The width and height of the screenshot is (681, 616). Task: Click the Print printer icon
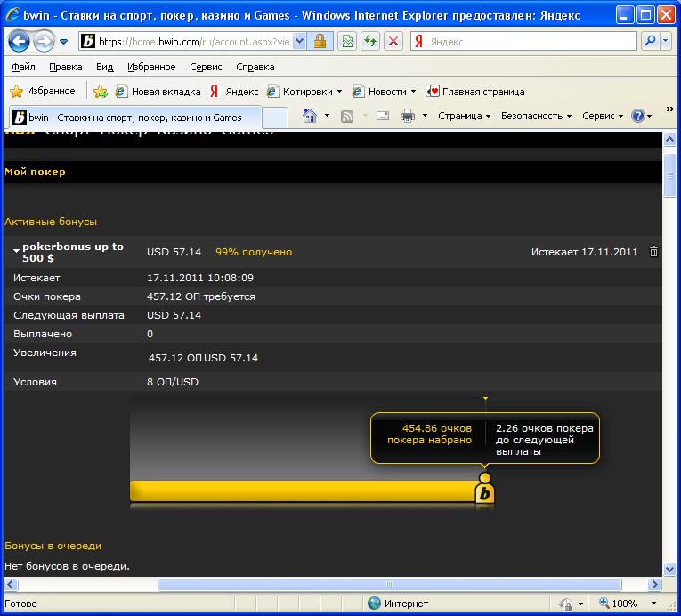pyautogui.click(x=408, y=116)
